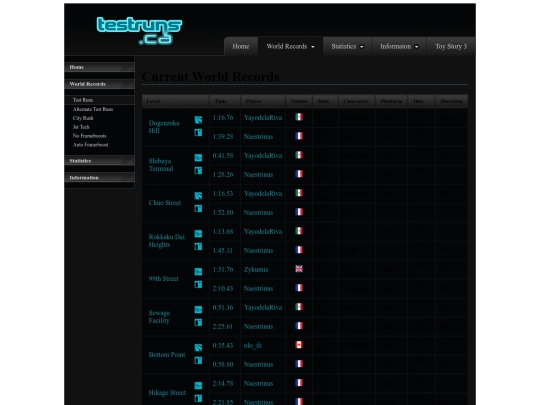Click the testruns.ca logo

click(x=139, y=31)
